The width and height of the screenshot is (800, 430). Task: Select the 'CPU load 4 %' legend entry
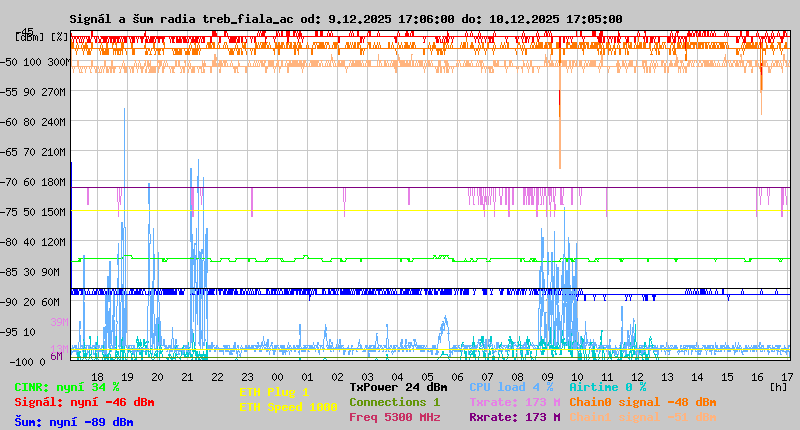point(511,387)
